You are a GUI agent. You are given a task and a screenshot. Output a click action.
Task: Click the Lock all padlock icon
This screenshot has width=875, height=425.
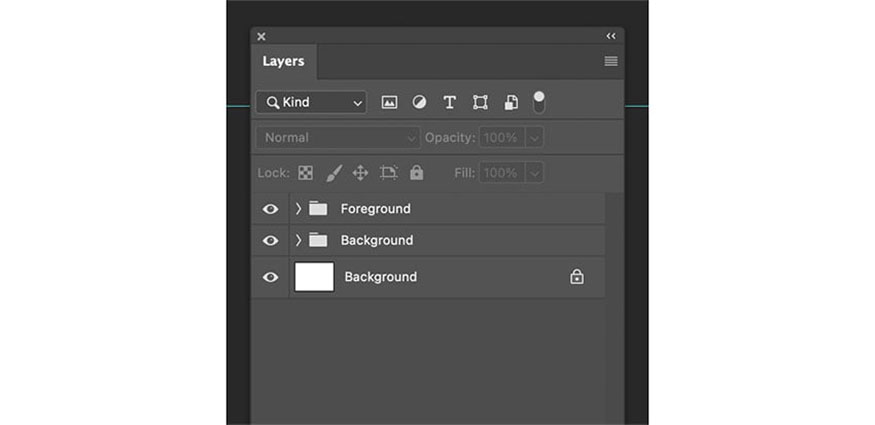(416, 173)
